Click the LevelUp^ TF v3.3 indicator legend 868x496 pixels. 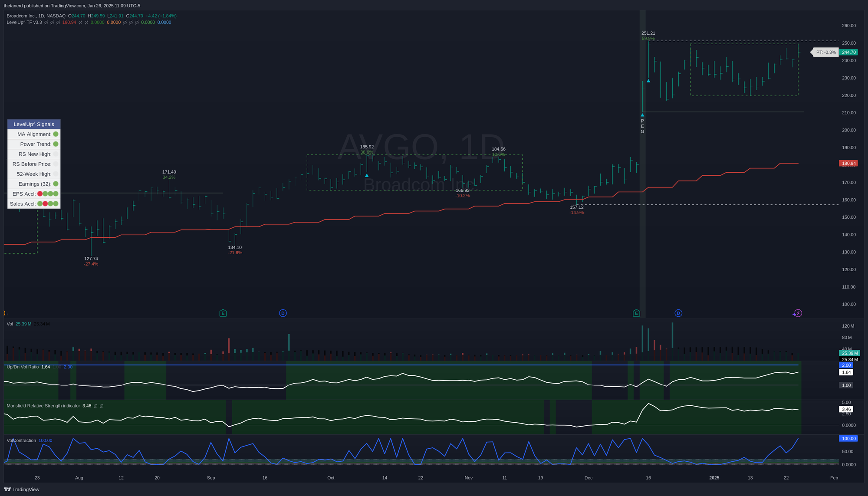[24, 22]
